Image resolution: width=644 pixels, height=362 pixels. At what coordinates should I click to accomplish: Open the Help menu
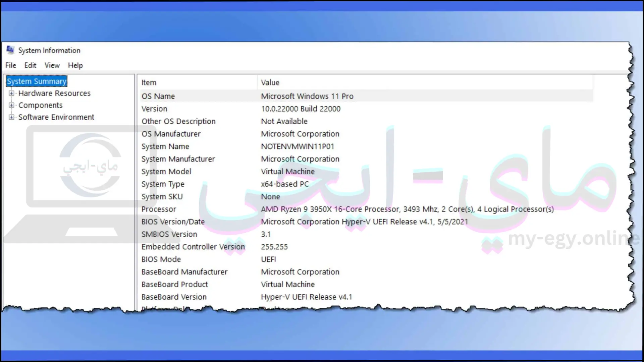coord(75,65)
